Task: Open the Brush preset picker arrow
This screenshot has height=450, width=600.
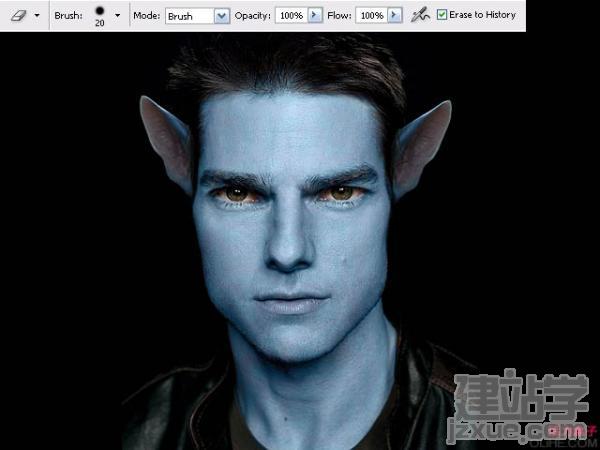Action: (x=117, y=16)
